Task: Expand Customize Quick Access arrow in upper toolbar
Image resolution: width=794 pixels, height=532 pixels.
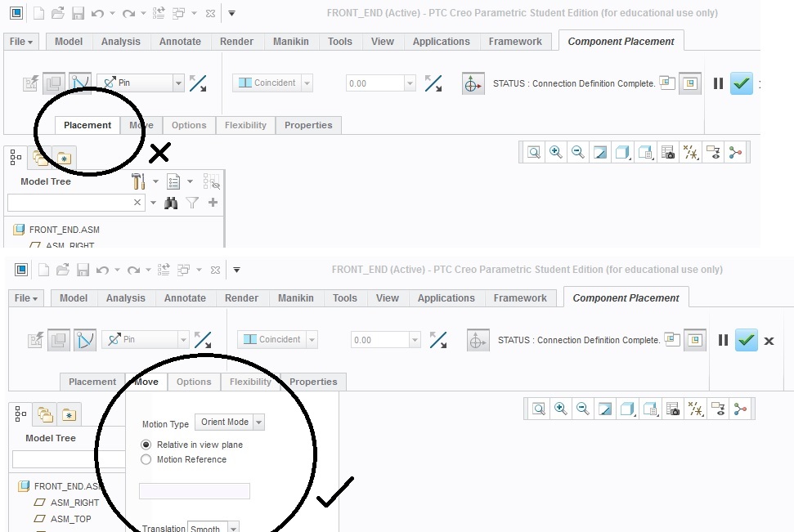Action: 232,14
